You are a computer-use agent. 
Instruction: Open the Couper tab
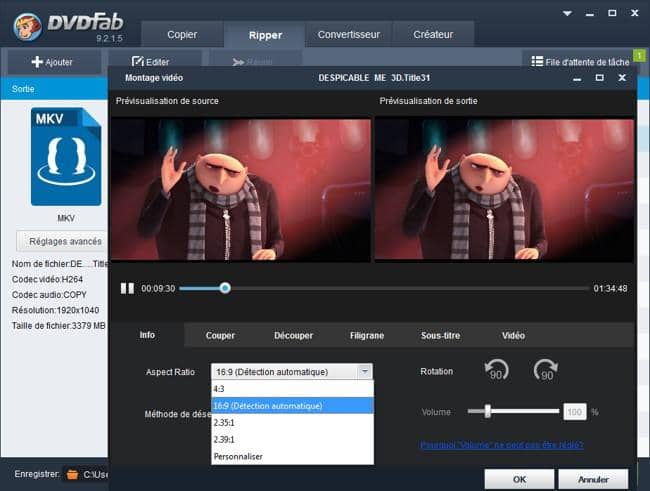click(x=220, y=335)
